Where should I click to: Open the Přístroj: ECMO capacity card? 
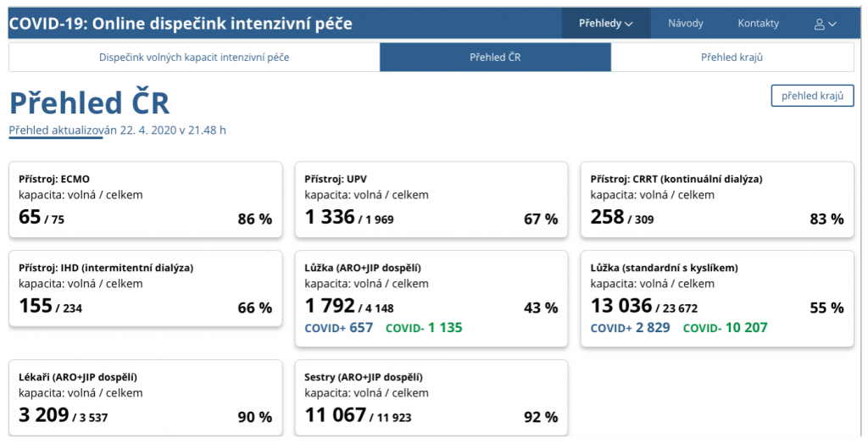(145, 201)
